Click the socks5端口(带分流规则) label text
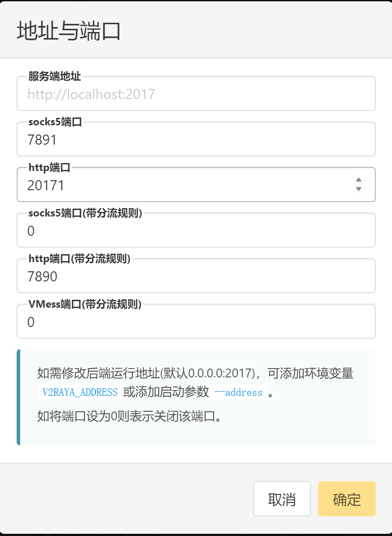392x536 pixels. 85,213
